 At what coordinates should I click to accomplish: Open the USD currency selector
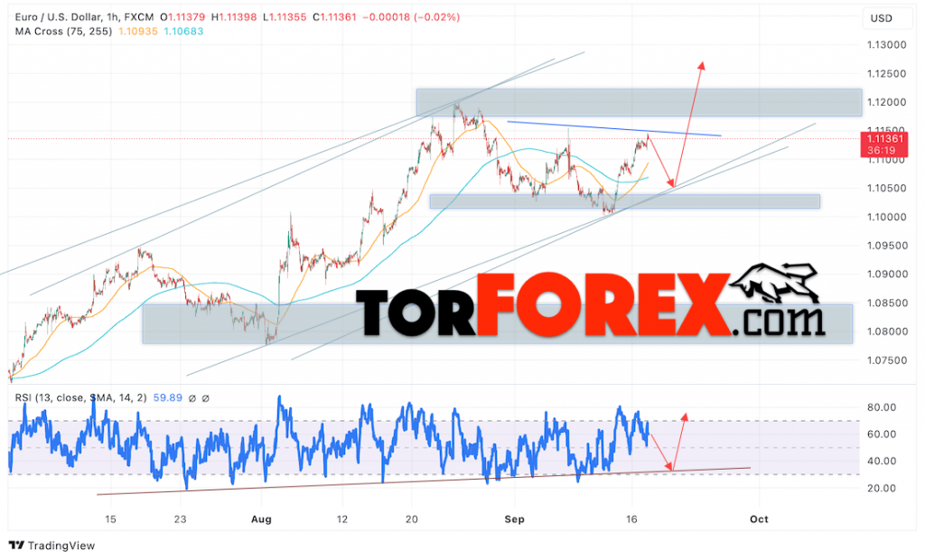tap(883, 18)
